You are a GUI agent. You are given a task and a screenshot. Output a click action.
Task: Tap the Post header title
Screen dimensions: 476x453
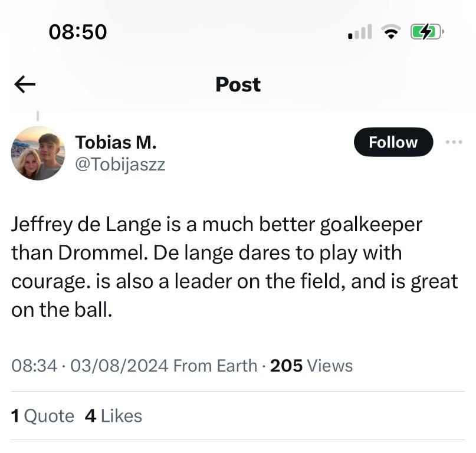238,84
